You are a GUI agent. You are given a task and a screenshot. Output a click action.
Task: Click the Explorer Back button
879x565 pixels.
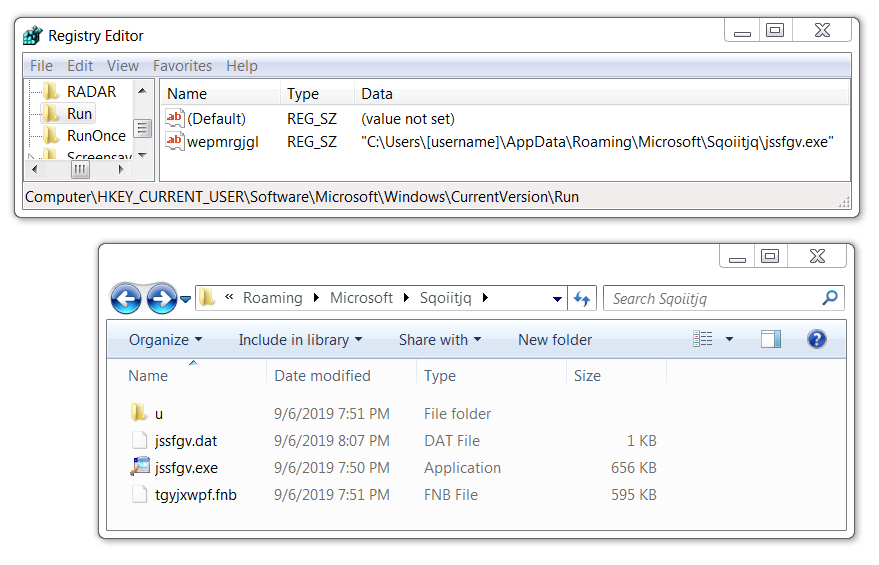point(126,298)
